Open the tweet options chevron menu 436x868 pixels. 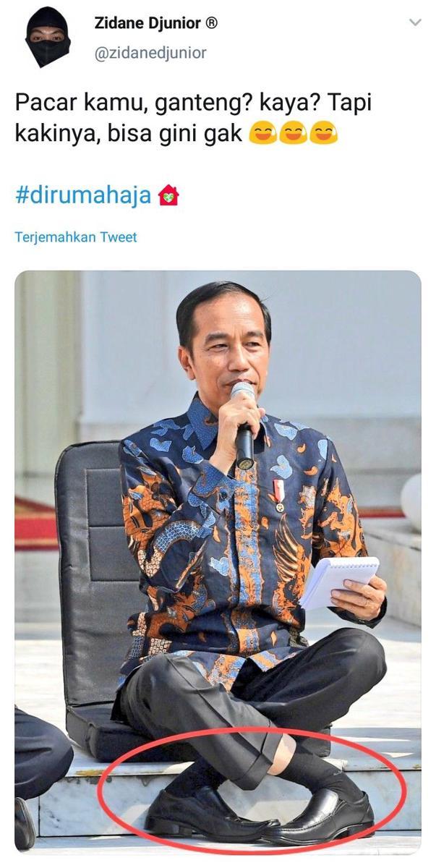click(415, 23)
